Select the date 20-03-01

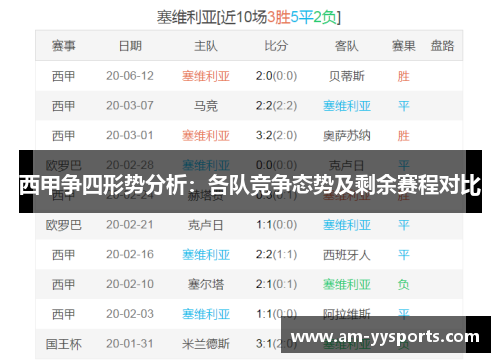click(x=130, y=135)
